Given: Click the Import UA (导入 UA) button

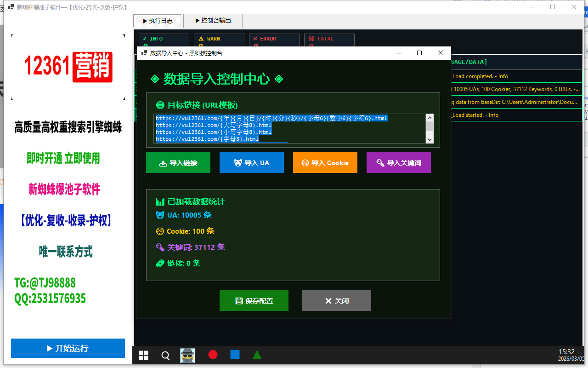Looking at the screenshot, I should point(251,163).
